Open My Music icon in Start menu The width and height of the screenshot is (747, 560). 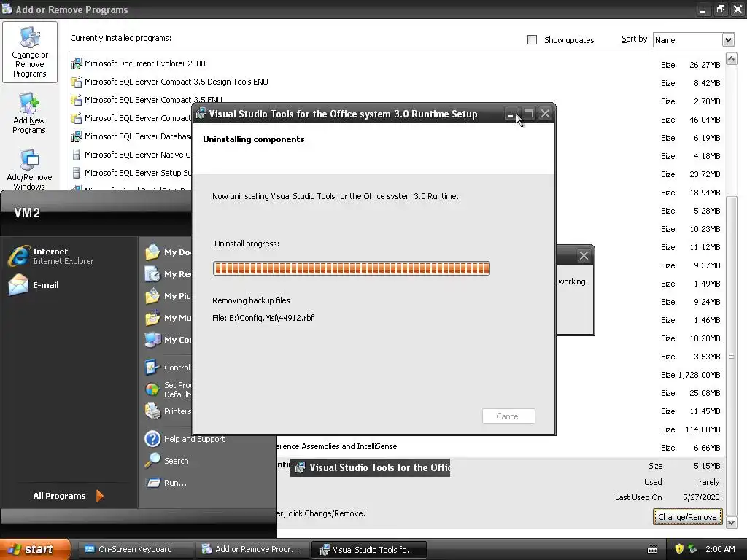pos(152,318)
